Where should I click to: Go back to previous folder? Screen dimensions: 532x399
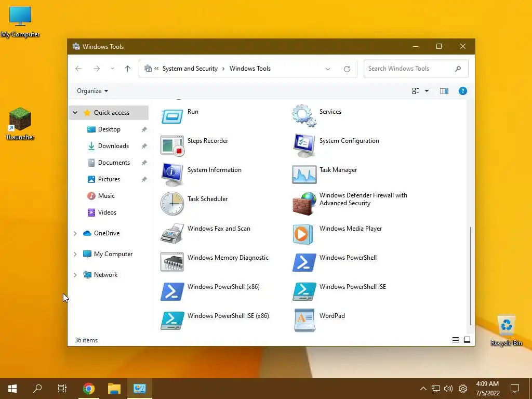pos(78,69)
